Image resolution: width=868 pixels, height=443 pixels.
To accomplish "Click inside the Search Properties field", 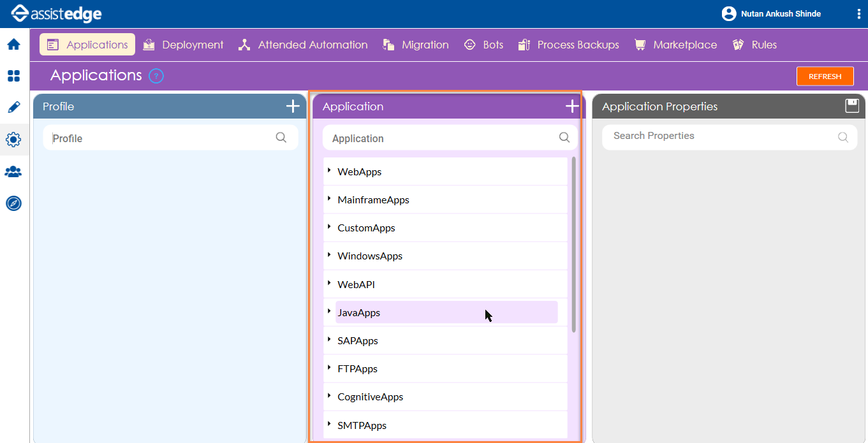I will pos(702,136).
